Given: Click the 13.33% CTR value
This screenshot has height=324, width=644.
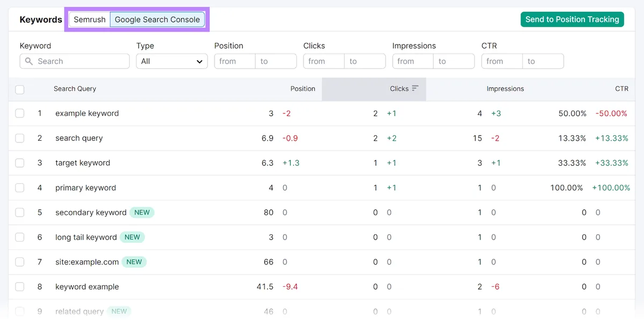Looking at the screenshot, I should pyautogui.click(x=572, y=138).
